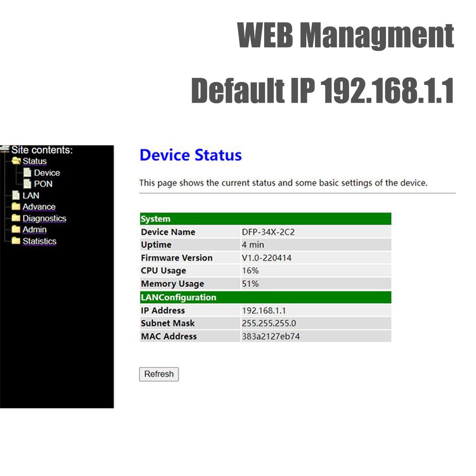Expand the Admin folder icon
The width and height of the screenshot is (476, 476).
(x=16, y=229)
